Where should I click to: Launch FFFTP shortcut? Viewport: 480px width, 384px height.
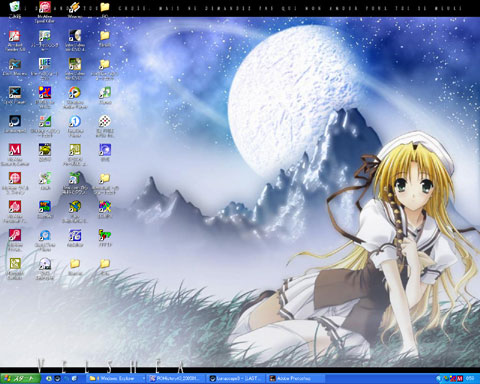[105, 236]
